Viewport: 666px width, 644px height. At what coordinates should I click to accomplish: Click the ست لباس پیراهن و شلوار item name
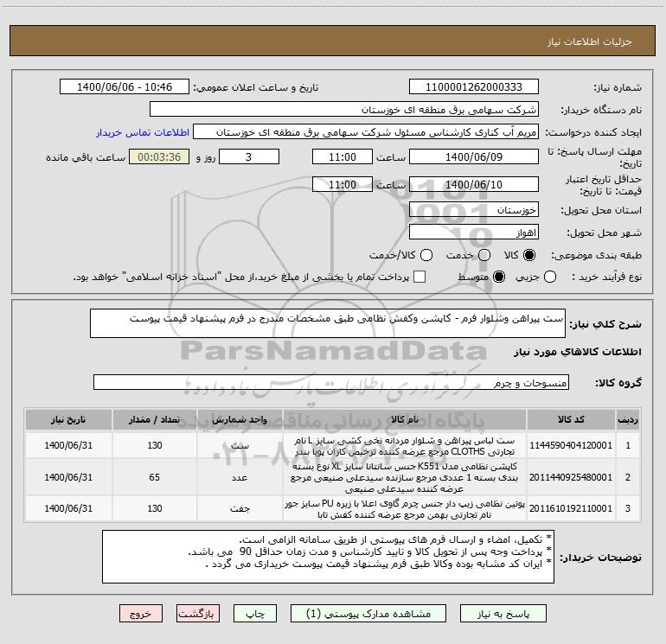click(405, 446)
